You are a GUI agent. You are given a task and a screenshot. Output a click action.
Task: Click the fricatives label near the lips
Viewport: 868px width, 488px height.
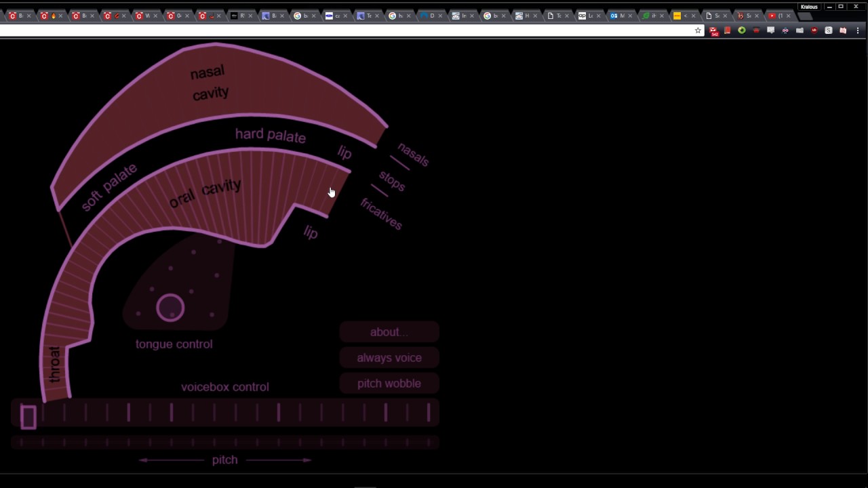[x=381, y=214]
